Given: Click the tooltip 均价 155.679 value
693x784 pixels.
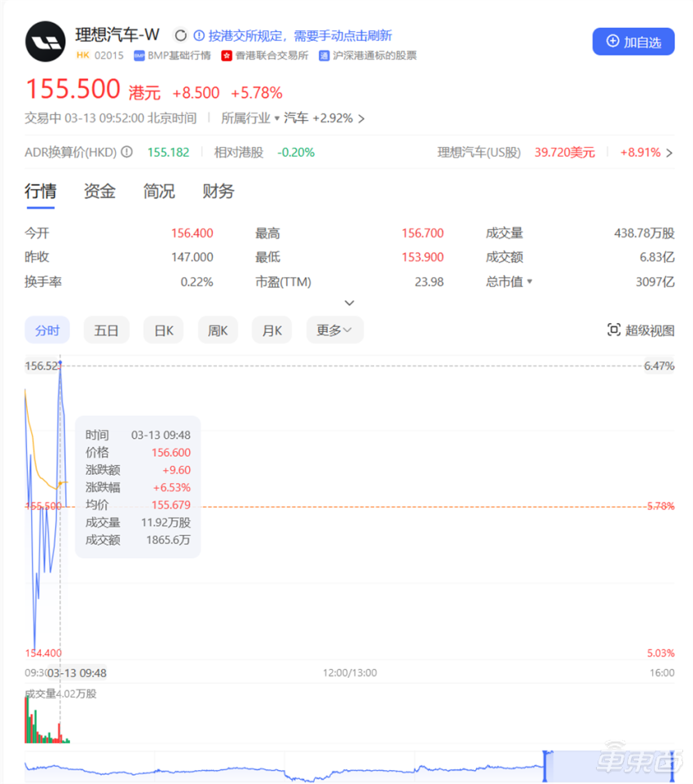Looking at the screenshot, I should tap(171, 505).
